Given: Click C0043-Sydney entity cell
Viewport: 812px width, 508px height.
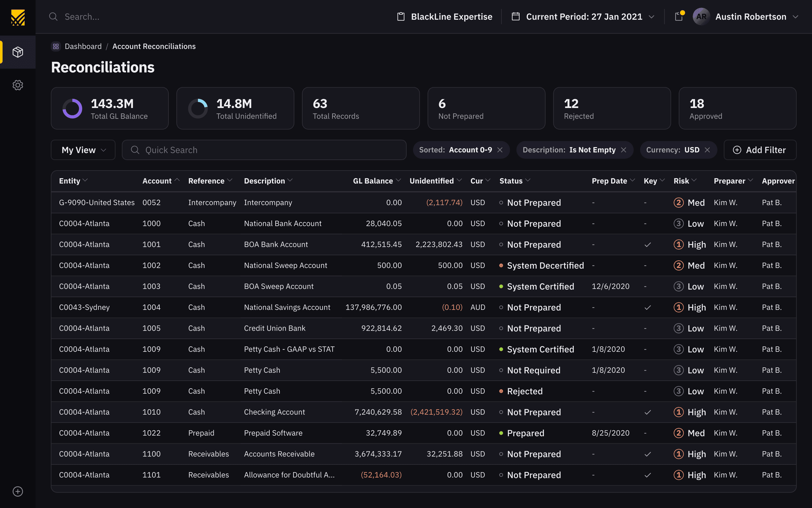Looking at the screenshot, I should 84,307.
